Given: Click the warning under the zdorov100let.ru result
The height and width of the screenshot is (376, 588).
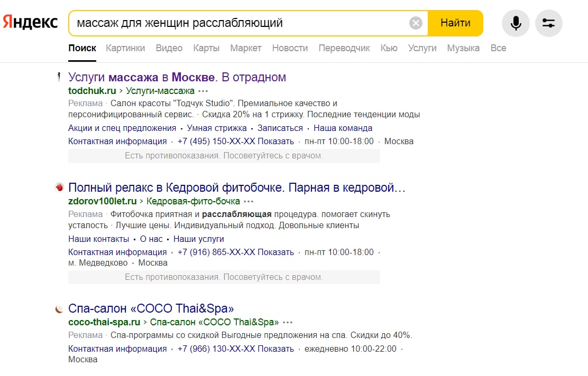Looking at the screenshot, I should (224, 277).
